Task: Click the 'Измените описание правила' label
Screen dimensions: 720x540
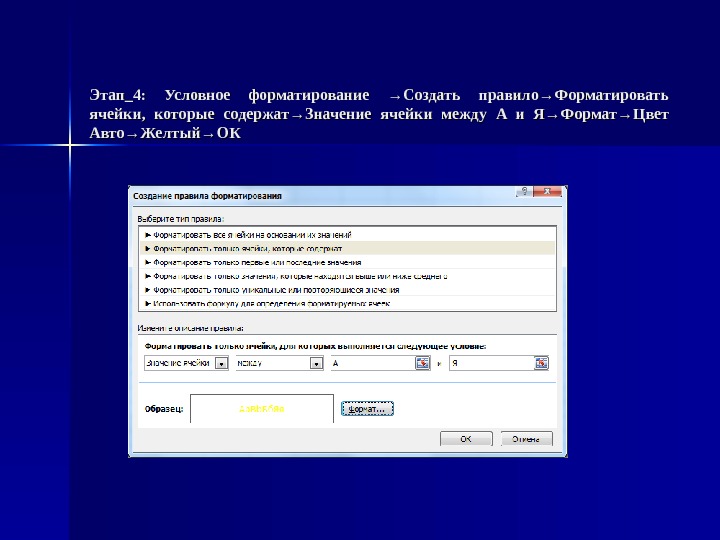Action: 191,328
